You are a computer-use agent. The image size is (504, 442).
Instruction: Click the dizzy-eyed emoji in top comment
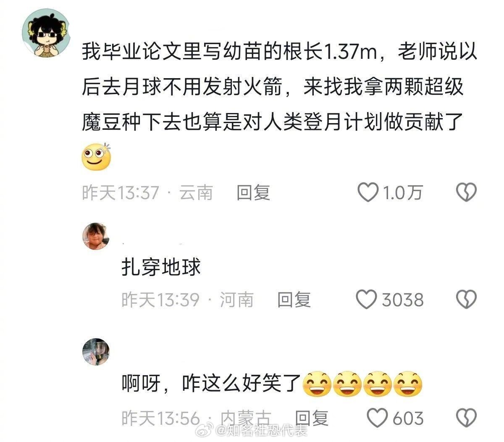point(96,157)
